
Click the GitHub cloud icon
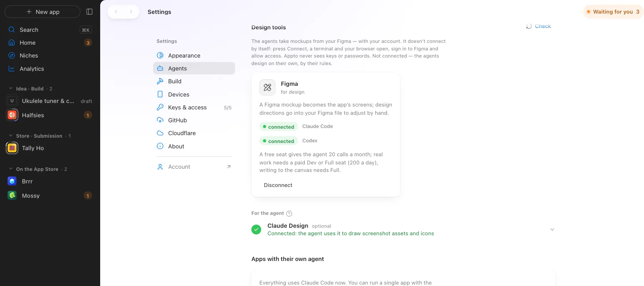pyautogui.click(x=160, y=120)
